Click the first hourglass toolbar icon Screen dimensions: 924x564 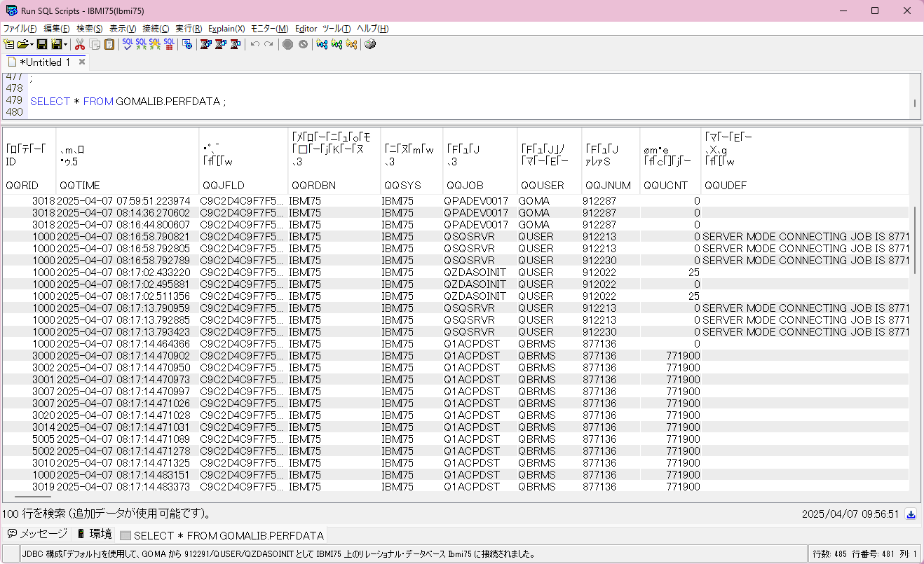tap(206, 44)
